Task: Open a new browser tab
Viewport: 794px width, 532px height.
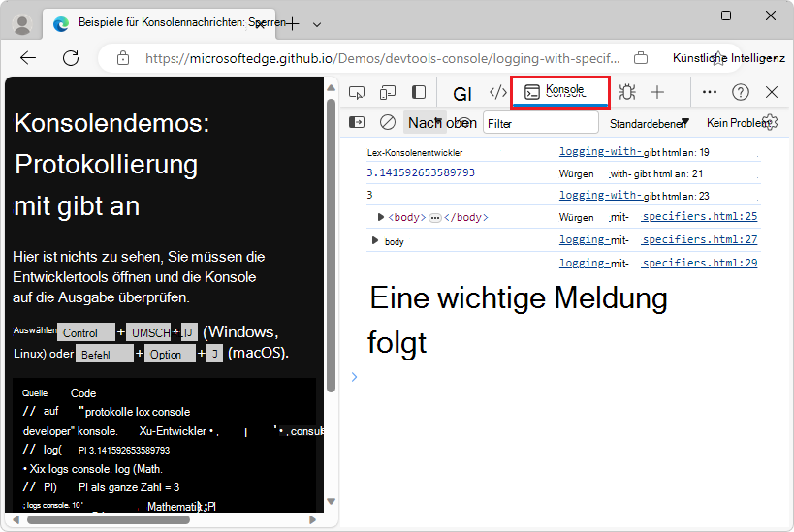Action: tap(293, 24)
